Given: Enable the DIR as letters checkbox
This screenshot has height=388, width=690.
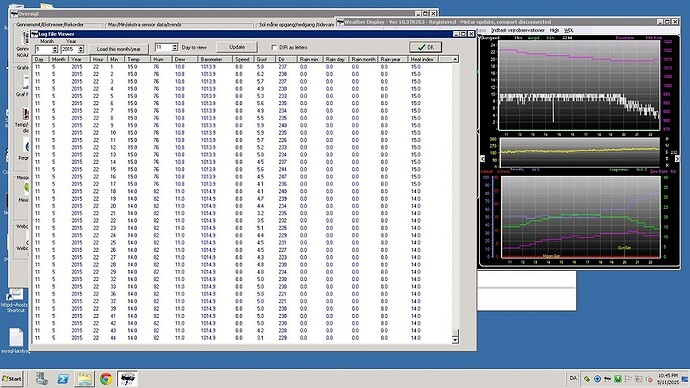Looking at the screenshot, I should [274, 48].
